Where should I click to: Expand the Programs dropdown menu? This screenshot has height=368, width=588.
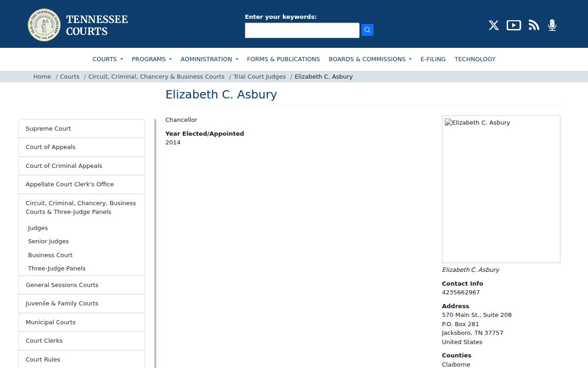pyautogui.click(x=152, y=59)
